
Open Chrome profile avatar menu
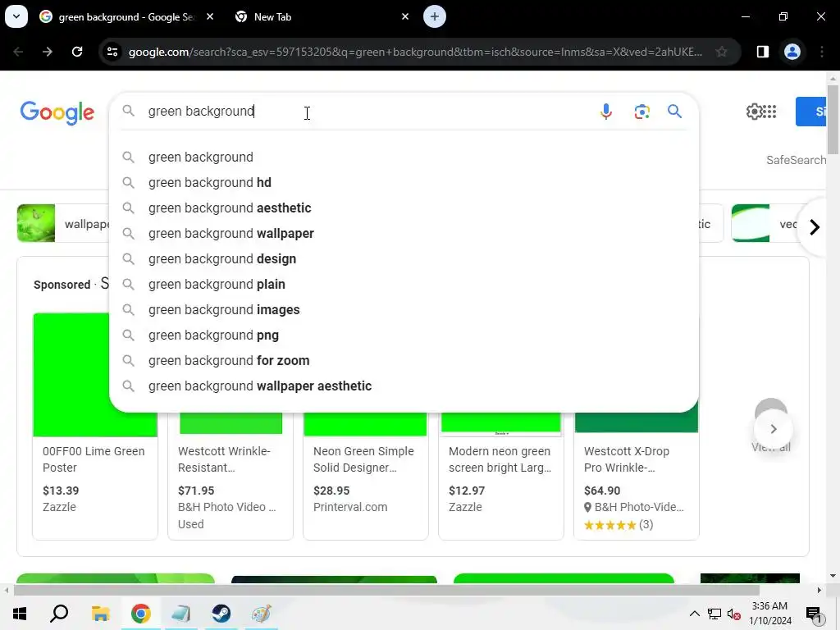pos(792,52)
